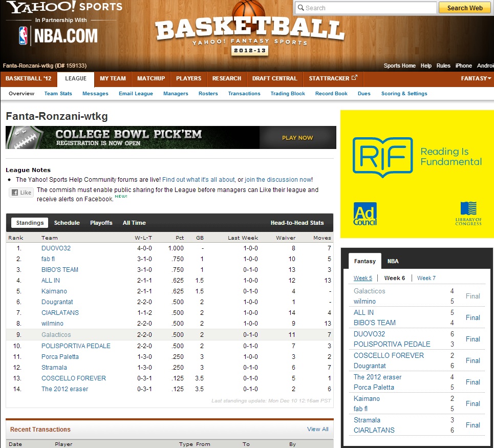Click the Yahoo! Sports logo
494x448 pixels.
(x=65, y=7)
